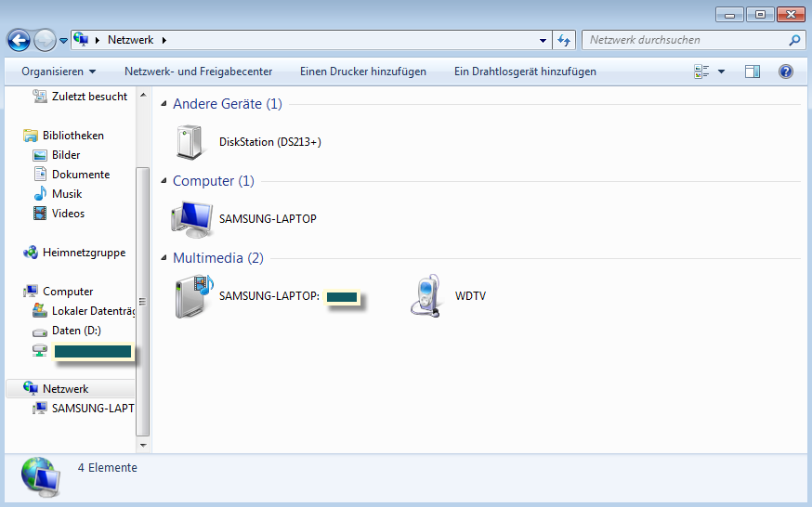
Task: Click the Netzwerk breadcrumb in address bar
Action: tap(130, 40)
